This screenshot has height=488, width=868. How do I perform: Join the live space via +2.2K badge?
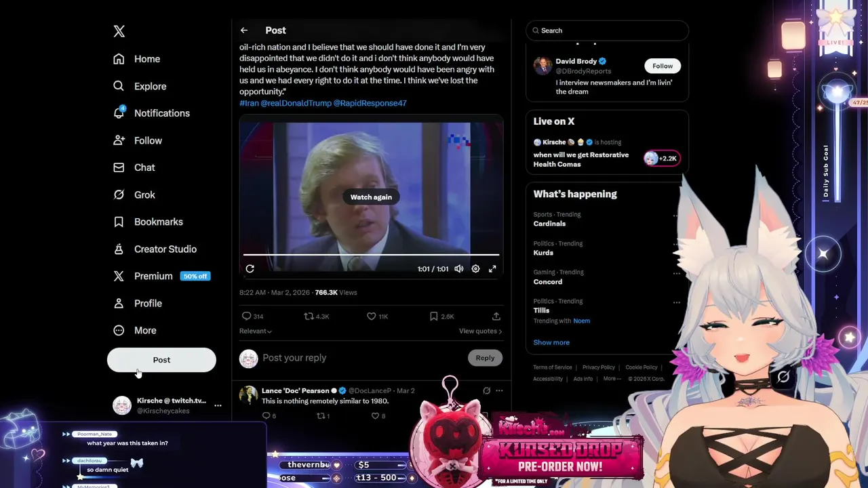[x=661, y=159]
